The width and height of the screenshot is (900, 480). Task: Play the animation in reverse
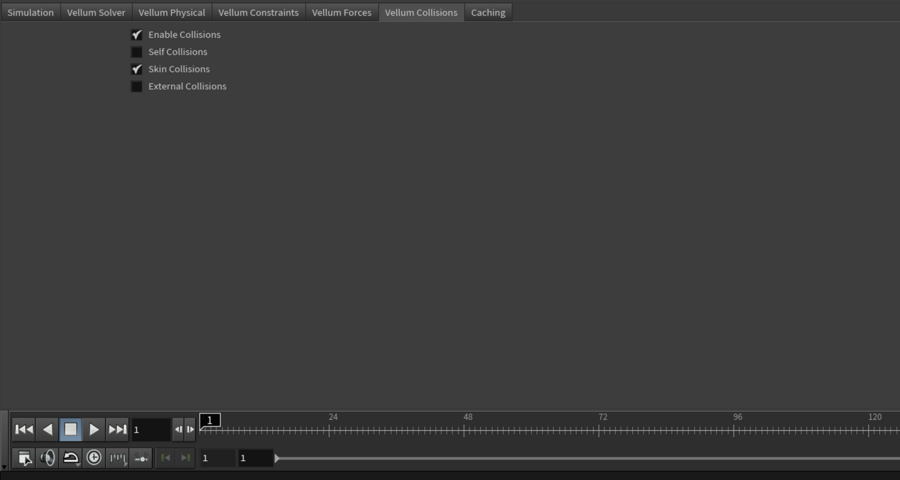click(48, 429)
